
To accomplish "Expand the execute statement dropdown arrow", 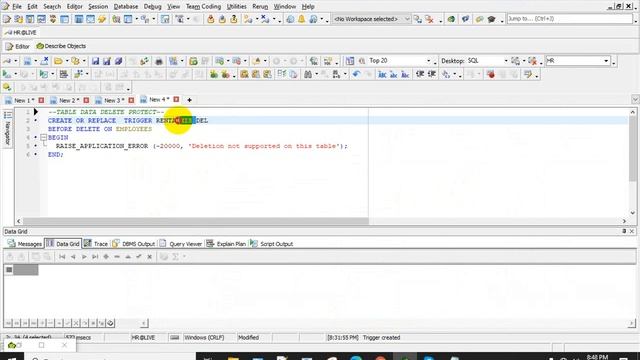I will 15,74.
